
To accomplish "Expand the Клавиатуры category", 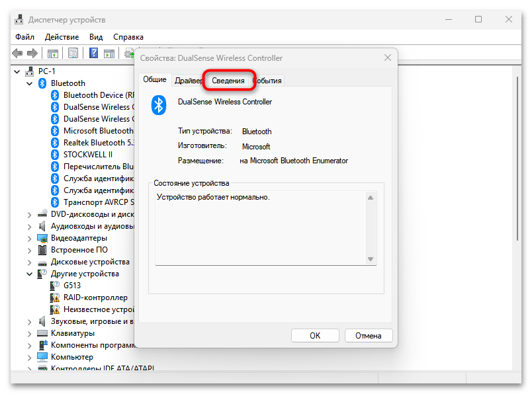I will point(30,334).
